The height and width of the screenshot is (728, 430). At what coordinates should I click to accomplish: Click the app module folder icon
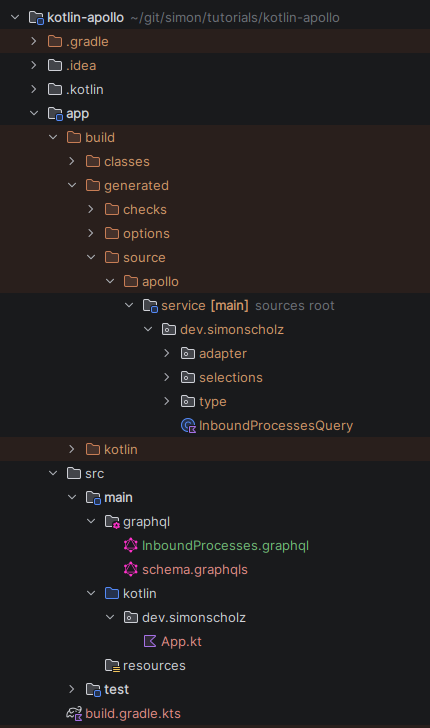(55, 114)
